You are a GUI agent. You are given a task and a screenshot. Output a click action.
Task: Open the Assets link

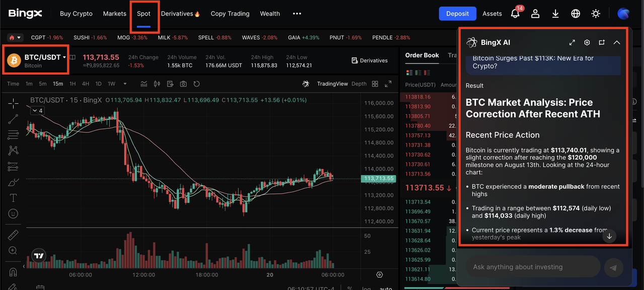(x=492, y=14)
